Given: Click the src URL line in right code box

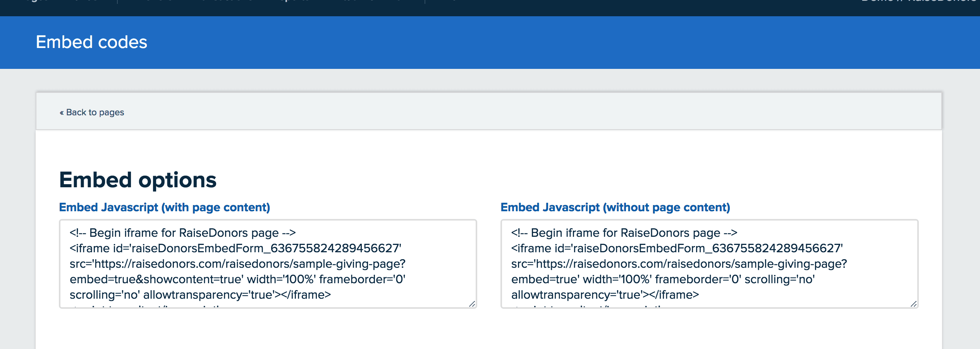Looking at the screenshot, I should tap(679, 264).
